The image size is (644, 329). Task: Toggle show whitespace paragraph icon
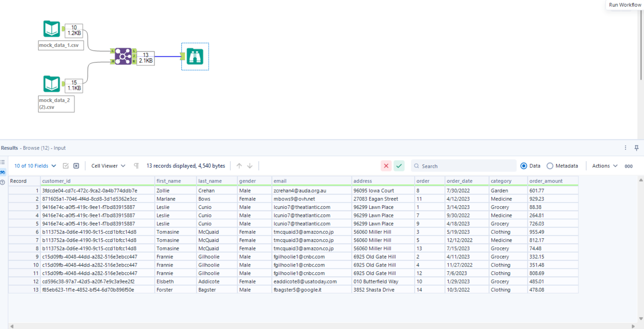(x=136, y=166)
